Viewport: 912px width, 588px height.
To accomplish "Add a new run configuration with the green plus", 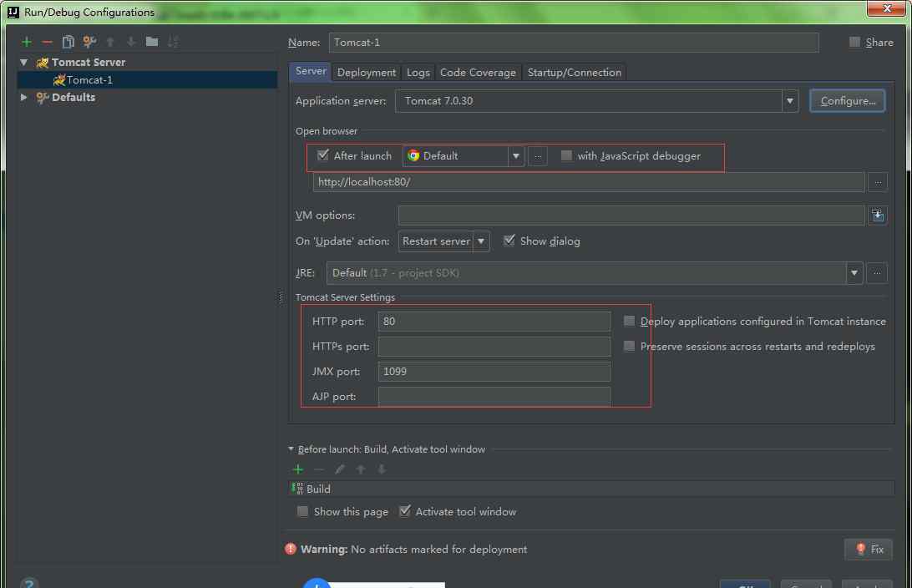I will (26, 42).
